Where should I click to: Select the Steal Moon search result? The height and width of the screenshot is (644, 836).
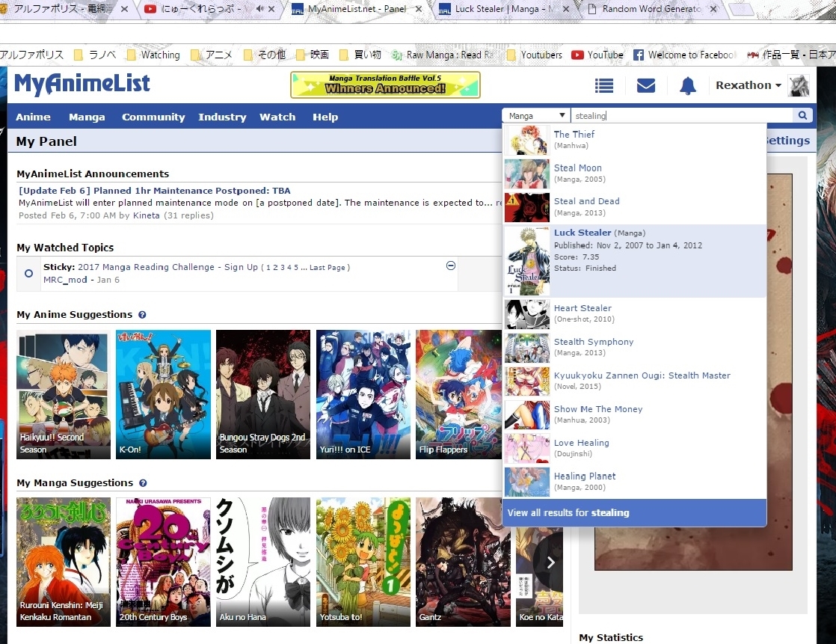(x=634, y=174)
